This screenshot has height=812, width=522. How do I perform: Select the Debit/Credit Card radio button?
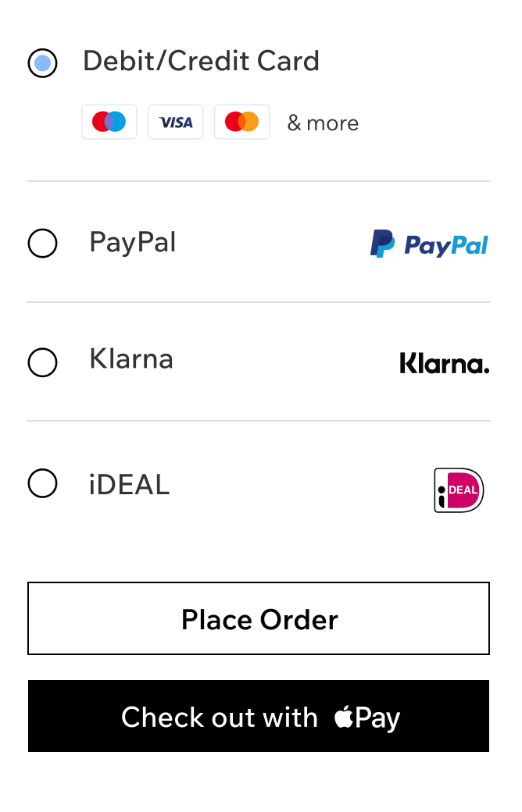tap(42, 63)
